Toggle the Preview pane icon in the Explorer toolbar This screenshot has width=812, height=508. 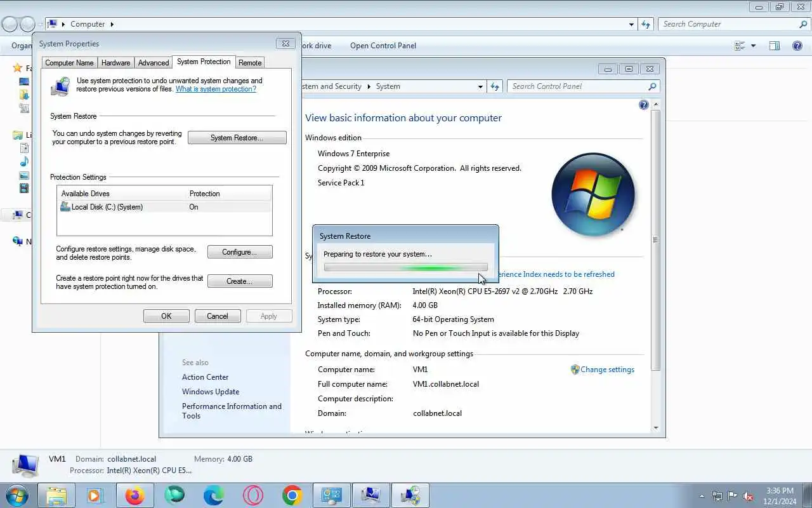pyautogui.click(x=775, y=46)
